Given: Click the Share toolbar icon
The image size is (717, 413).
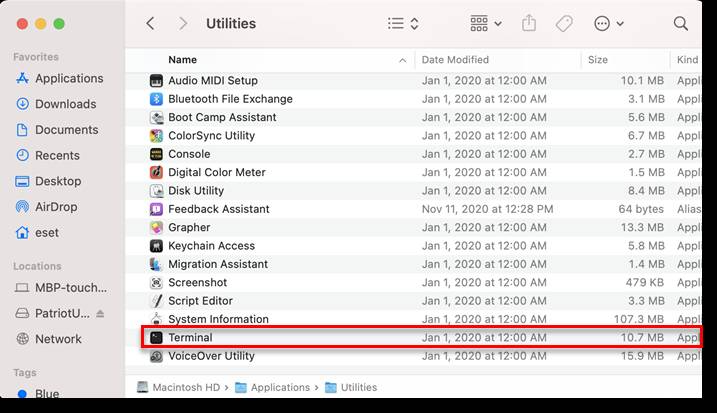Looking at the screenshot, I should pyautogui.click(x=529, y=23).
